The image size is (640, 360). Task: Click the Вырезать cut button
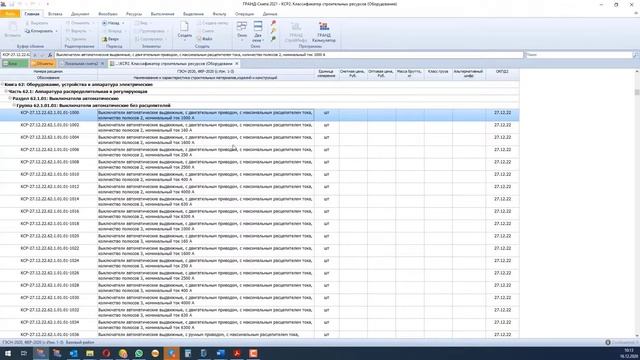(37, 23)
